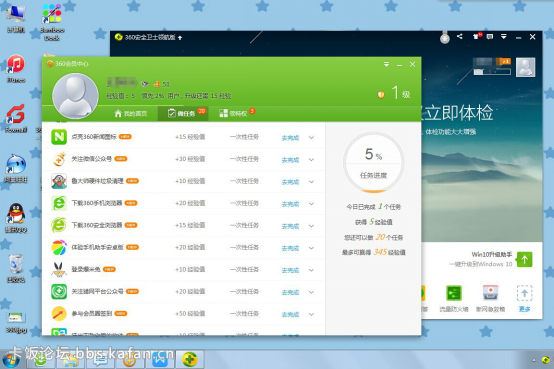Expand the 点亮360新闻图标 task row chevron
This screenshot has width=554, height=369.
coord(311,137)
